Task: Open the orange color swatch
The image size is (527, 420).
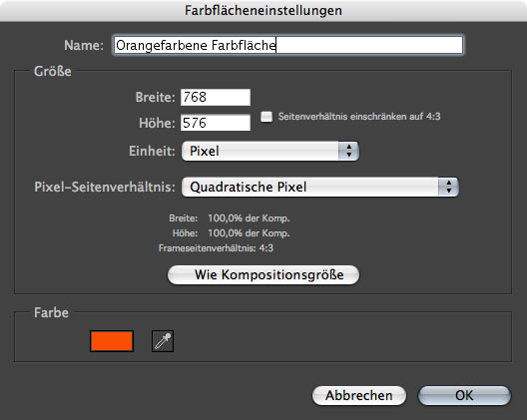Action: tap(112, 341)
